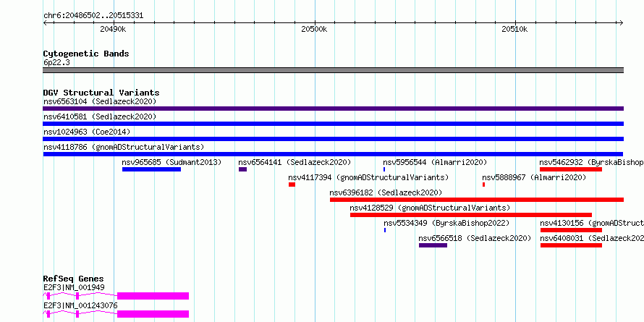Click the 20490k ruler label
The width and height of the screenshot is (644, 322).
(113, 29)
